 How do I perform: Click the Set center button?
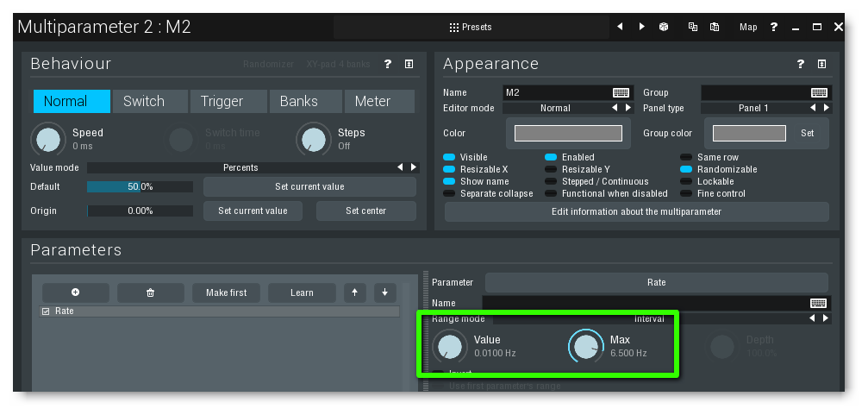(366, 211)
